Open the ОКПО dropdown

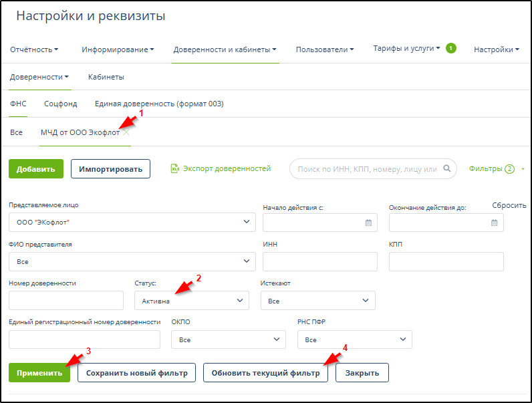(229, 340)
